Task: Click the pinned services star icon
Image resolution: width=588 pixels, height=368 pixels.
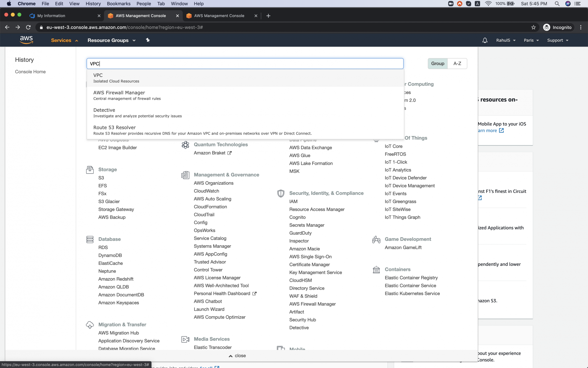Action: (x=148, y=40)
